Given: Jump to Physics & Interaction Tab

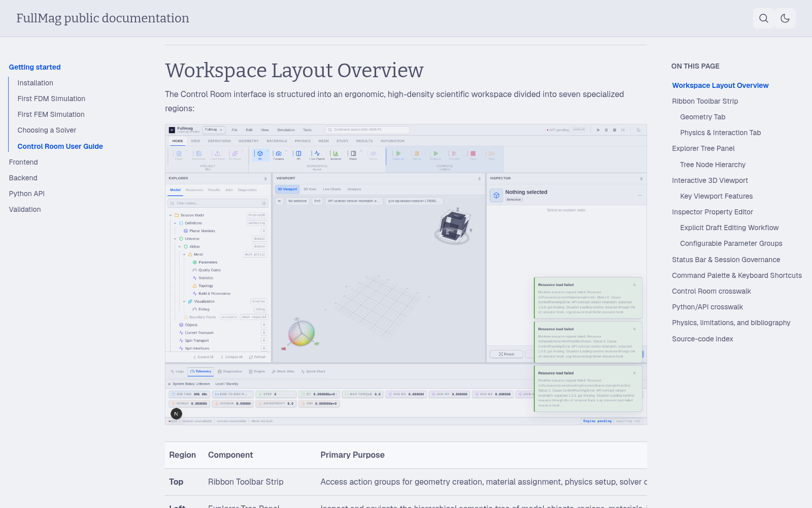Looking at the screenshot, I should (x=720, y=133).
